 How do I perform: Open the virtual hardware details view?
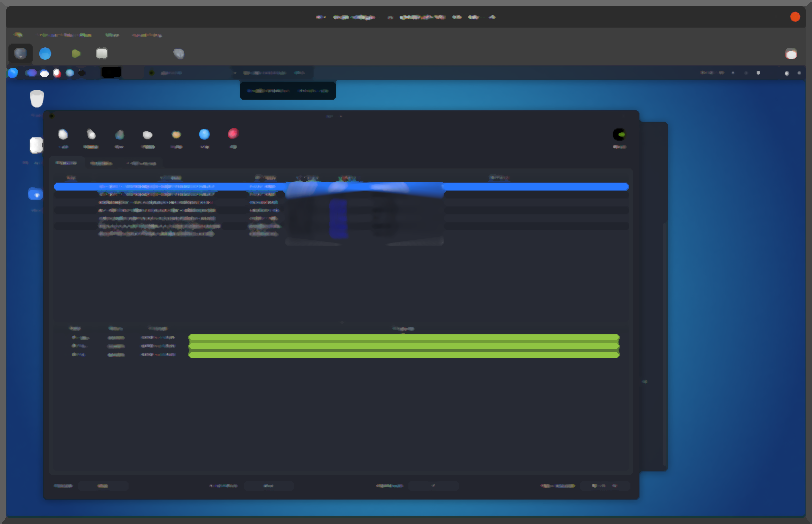tap(45, 53)
